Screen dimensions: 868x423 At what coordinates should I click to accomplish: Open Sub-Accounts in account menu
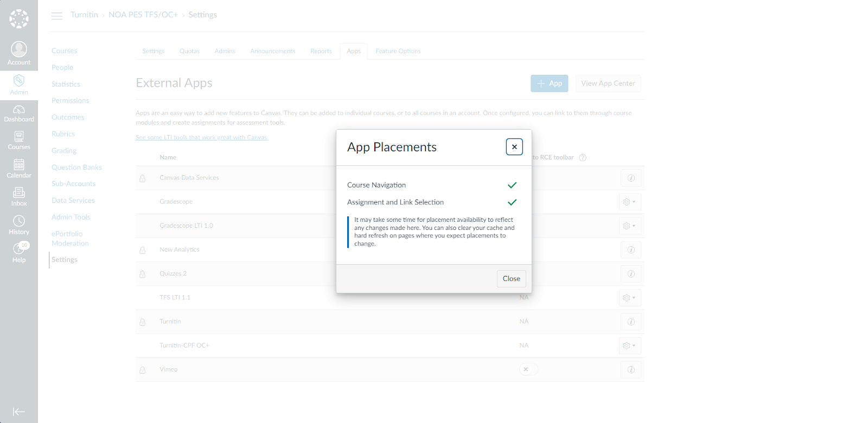(73, 184)
